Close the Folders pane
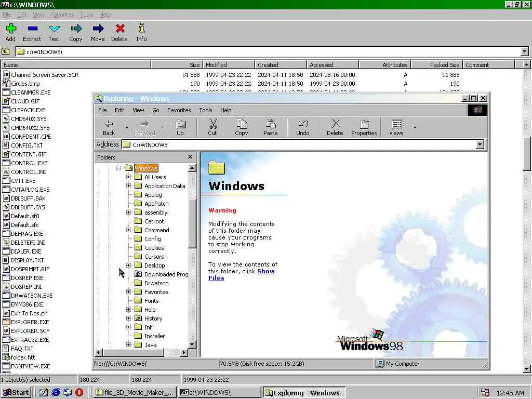 pyautogui.click(x=190, y=157)
